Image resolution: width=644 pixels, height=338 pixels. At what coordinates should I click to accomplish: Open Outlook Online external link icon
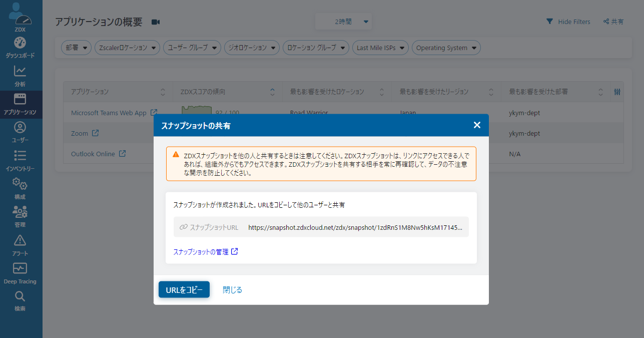click(122, 154)
